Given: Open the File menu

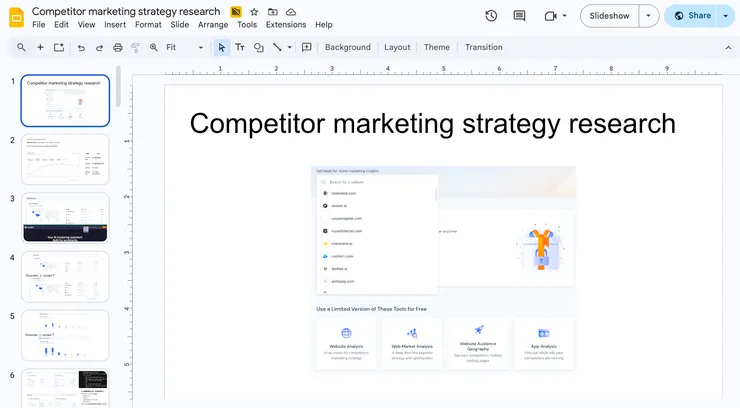Looking at the screenshot, I should point(39,25).
